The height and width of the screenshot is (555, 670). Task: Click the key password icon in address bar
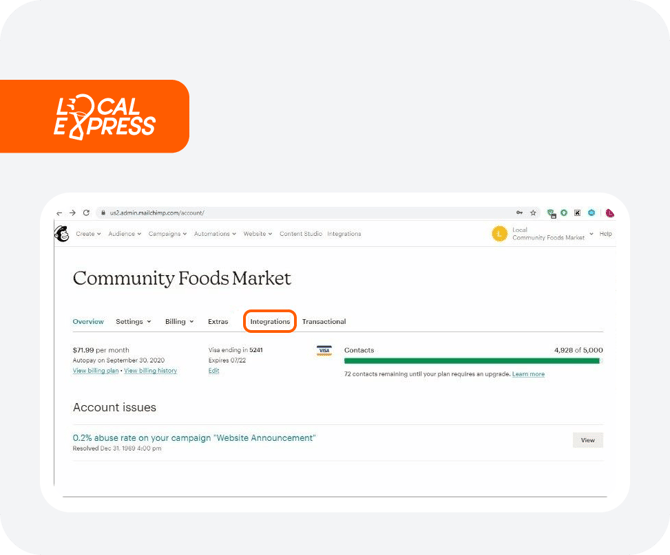pos(519,213)
